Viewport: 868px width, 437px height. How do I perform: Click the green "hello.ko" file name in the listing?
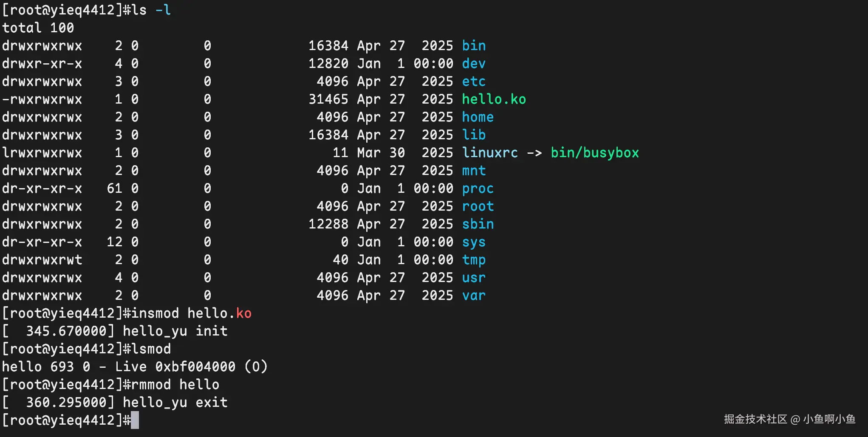click(x=494, y=99)
